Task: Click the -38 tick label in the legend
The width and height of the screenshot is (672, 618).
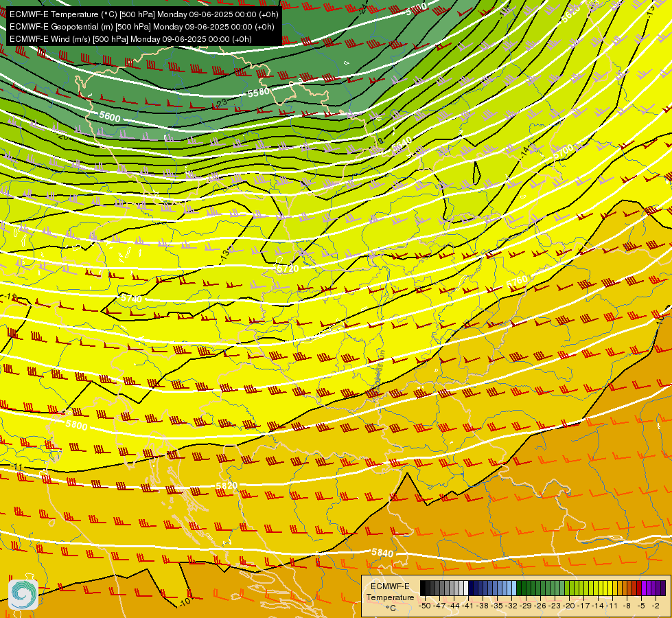Action: click(x=483, y=606)
